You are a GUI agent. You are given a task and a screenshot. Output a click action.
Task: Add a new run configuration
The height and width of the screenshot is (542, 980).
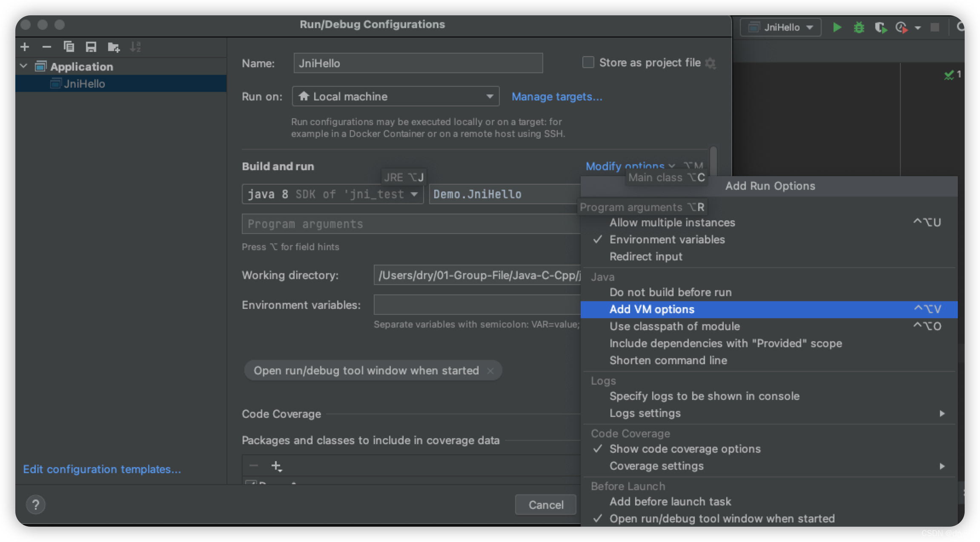(x=25, y=47)
